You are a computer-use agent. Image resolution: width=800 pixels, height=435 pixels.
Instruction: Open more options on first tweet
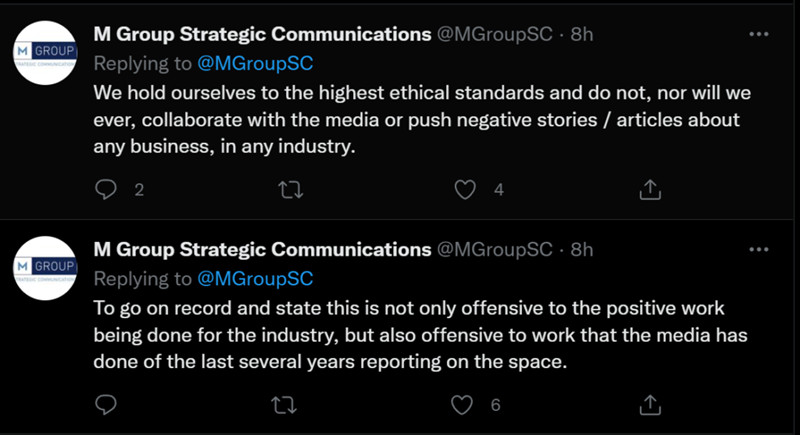point(758,34)
